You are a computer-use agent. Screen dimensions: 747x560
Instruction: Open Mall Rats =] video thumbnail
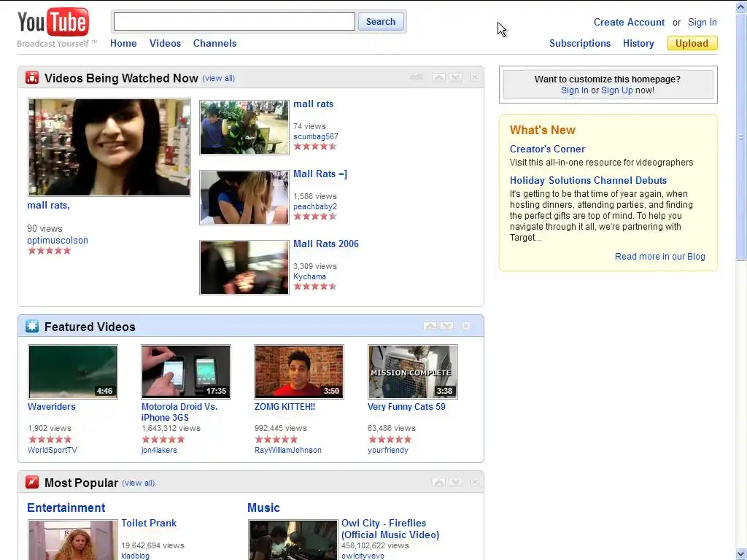[x=244, y=197]
